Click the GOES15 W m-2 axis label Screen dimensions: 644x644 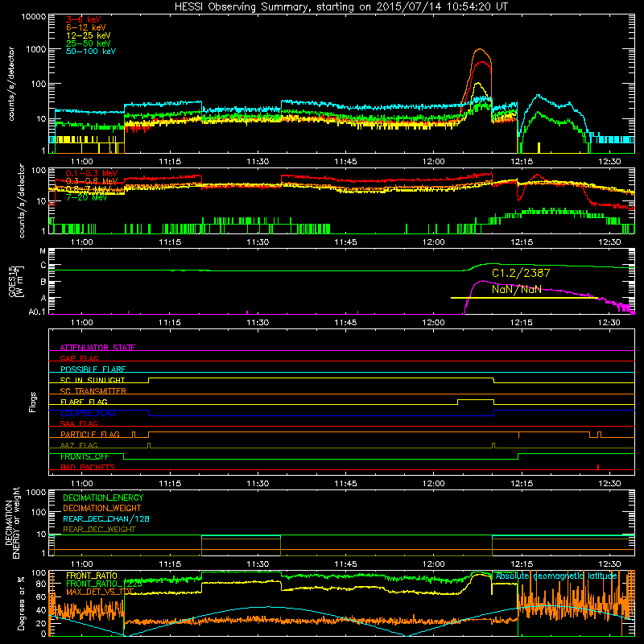[x=16, y=281]
